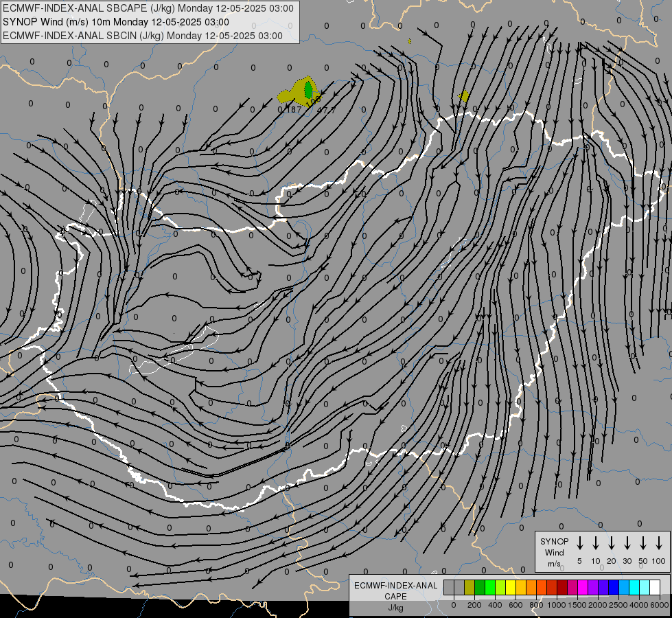Click the 'J/kg' unit label in CAPE legend

point(395,608)
